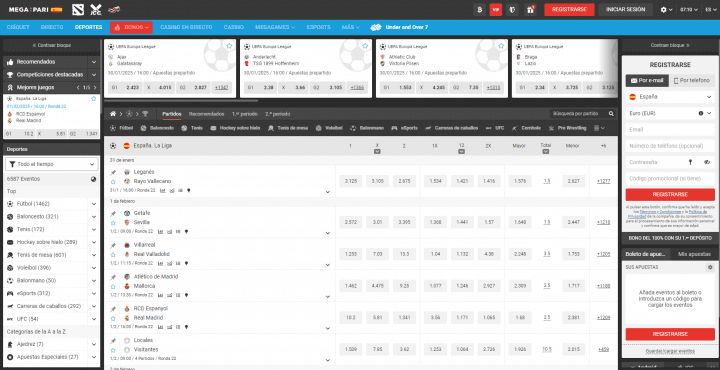The width and height of the screenshot is (720, 370).
Task: Switch to the Recomendados tab
Action: [x=207, y=114]
